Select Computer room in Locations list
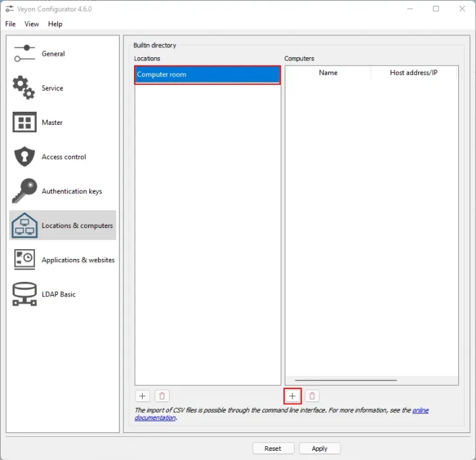Screen dimensions: 476x460 point(207,75)
